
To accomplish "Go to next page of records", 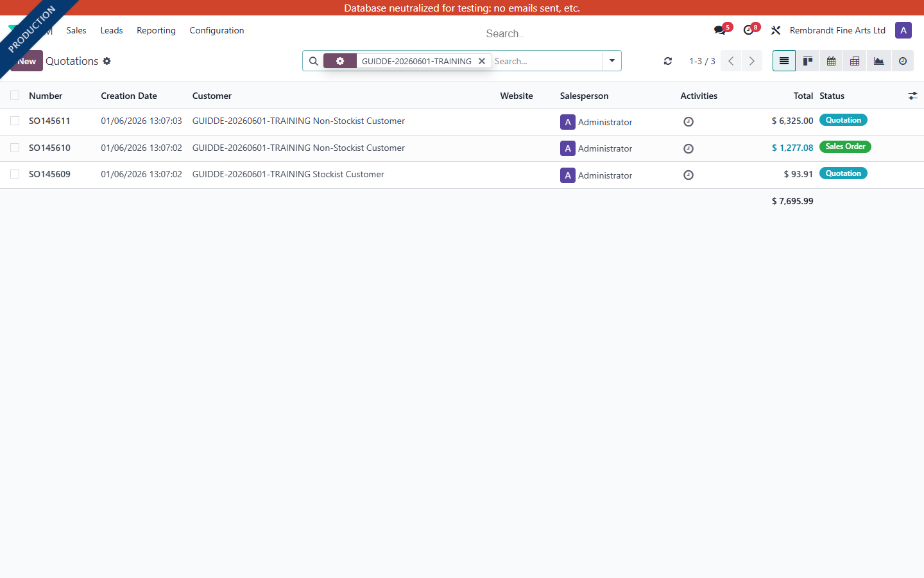I will [x=751, y=61].
